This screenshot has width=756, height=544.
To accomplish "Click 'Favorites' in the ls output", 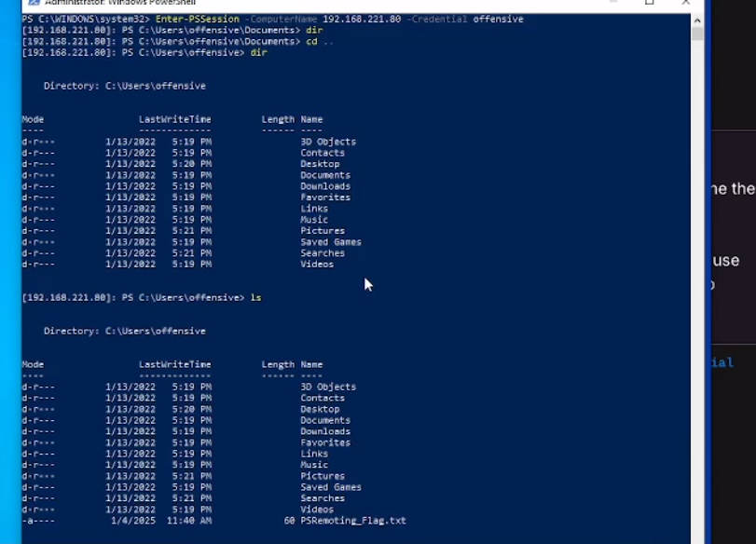I will [325, 442].
